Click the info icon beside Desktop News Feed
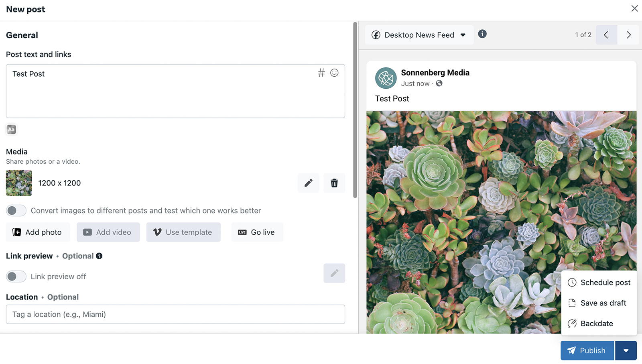This screenshot has width=642, height=364. pos(482,34)
